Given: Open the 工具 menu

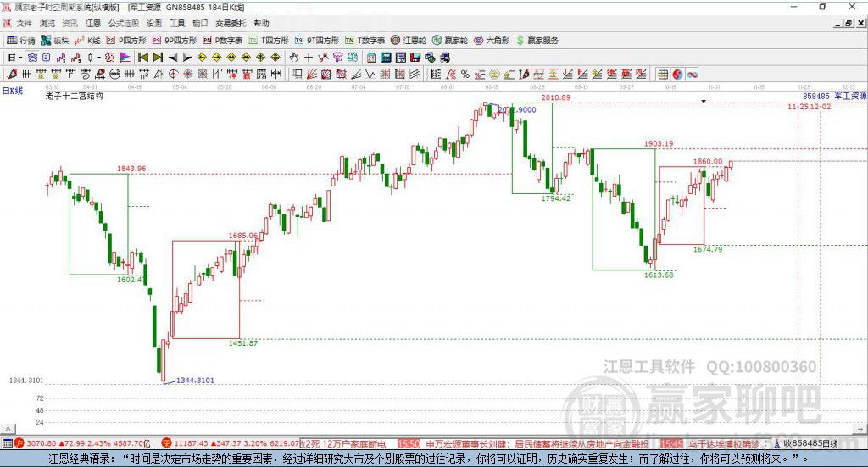Looking at the screenshot, I should 177,23.
